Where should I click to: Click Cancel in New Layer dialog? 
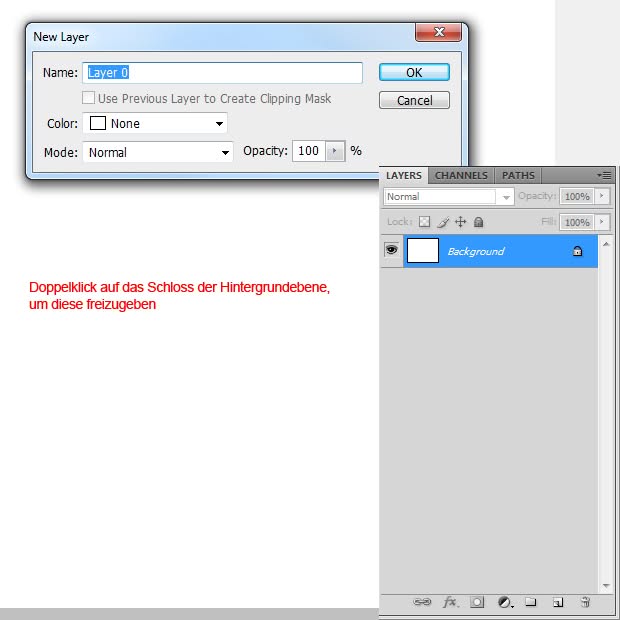[x=414, y=100]
